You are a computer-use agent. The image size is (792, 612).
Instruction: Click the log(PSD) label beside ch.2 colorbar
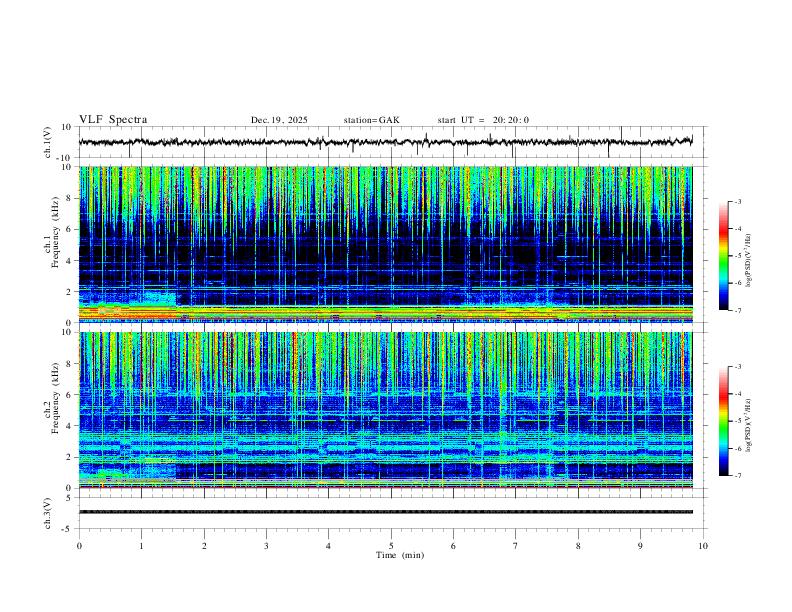748,425
